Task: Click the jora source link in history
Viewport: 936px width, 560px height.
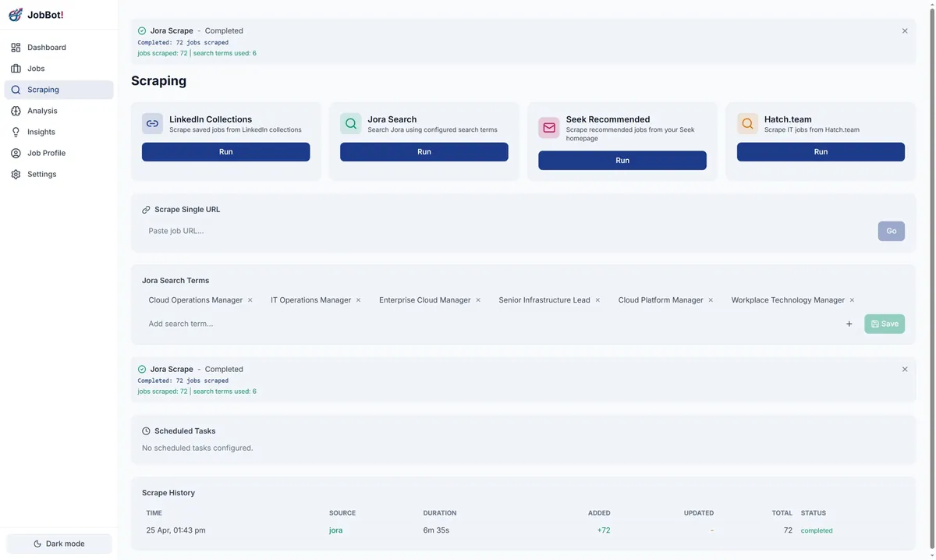Action: coord(335,530)
